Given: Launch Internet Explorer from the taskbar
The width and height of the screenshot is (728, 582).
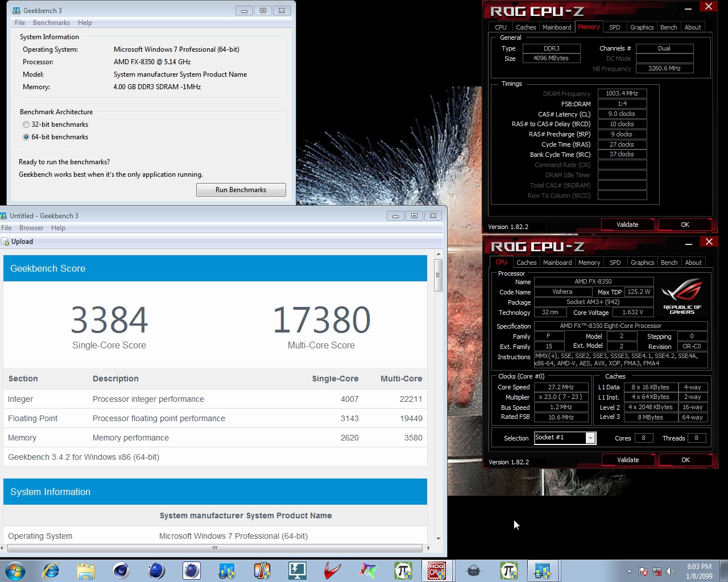Looking at the screenshot, I should [51, 570].
